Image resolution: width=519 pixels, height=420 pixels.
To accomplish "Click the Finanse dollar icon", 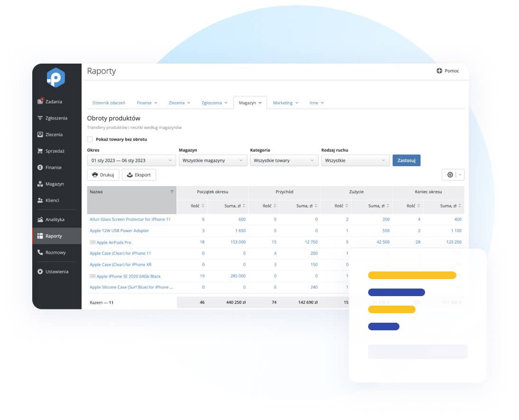I will click(x=40, y=168).
